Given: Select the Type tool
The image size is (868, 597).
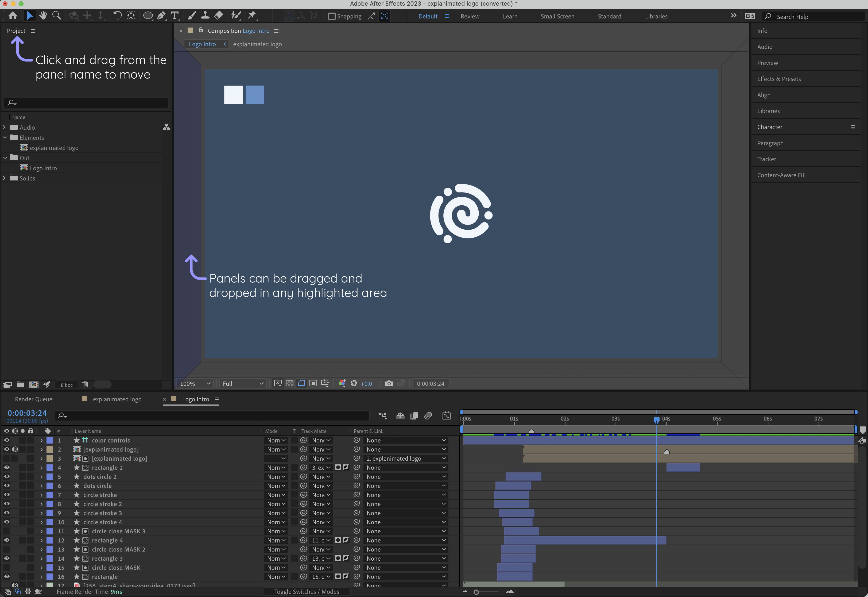Looking at the screenshot, I should pos(175,15).
